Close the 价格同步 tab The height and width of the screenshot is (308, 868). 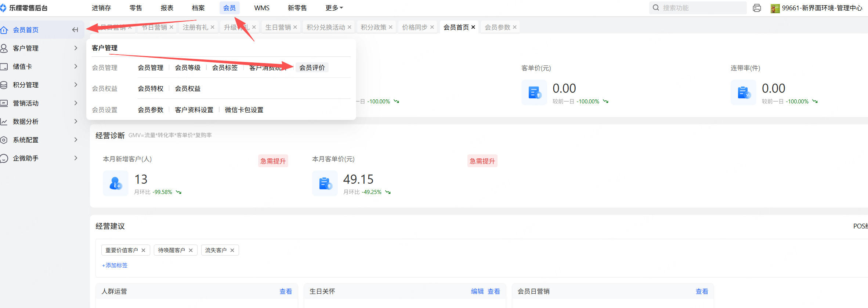click(432, 27)
